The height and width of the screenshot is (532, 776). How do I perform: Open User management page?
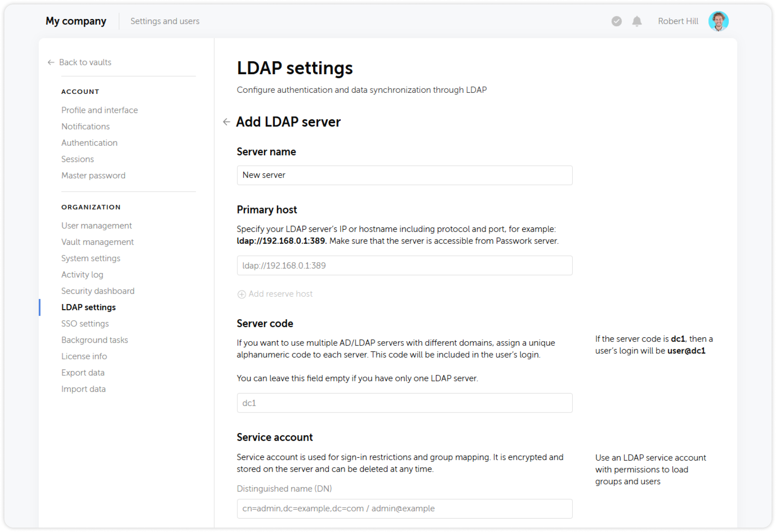[x=96, y=225]
